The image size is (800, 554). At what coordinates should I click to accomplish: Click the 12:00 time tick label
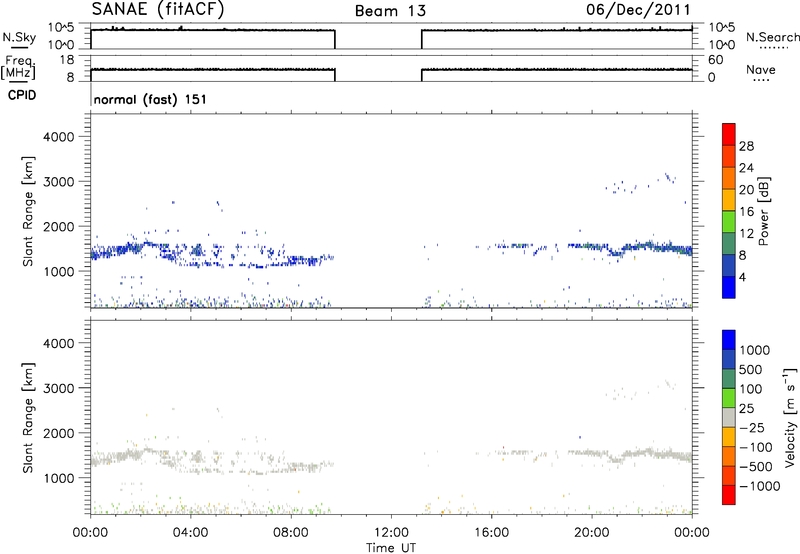coord(391,533)
